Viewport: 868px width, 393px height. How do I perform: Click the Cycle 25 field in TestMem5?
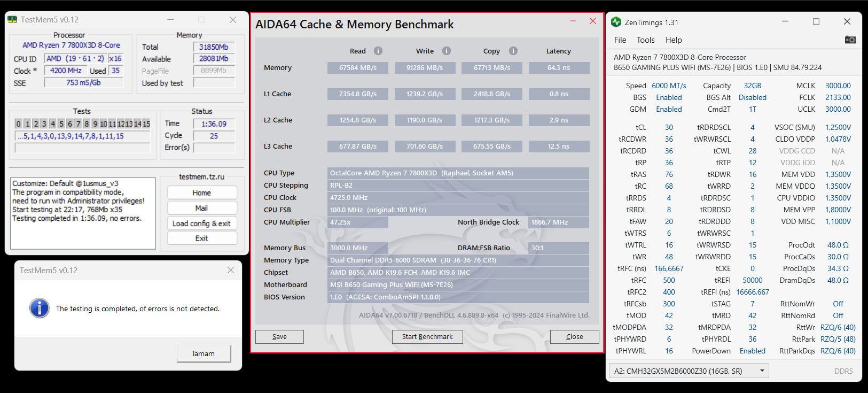(214, 136)
